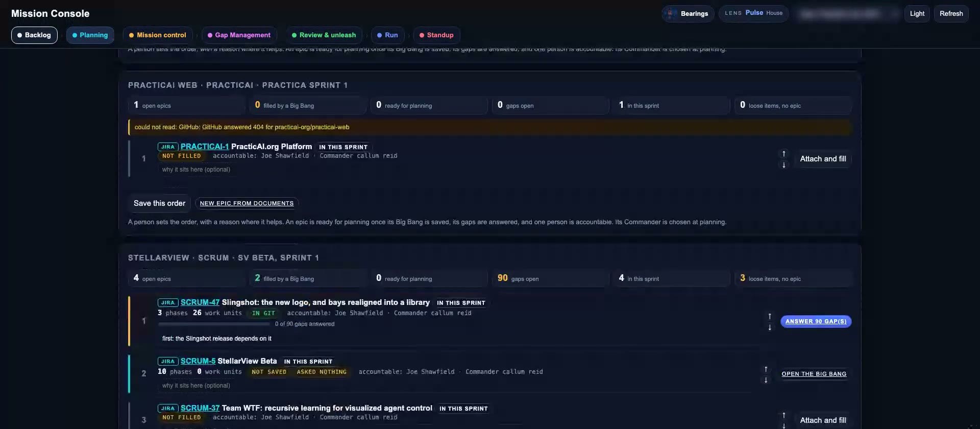Move SCRUM-47 Slingshot epic down
Screen dimensions: 980x429
(770, 327)
